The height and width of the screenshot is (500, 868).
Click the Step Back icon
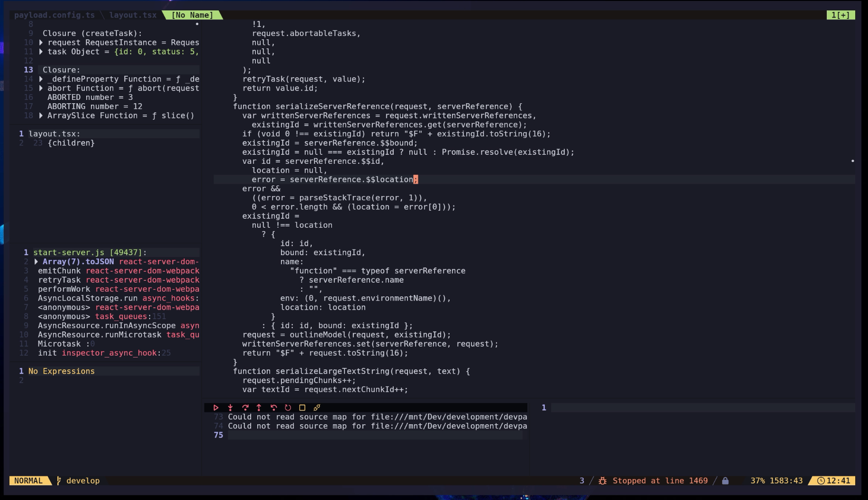pos(273,408)
